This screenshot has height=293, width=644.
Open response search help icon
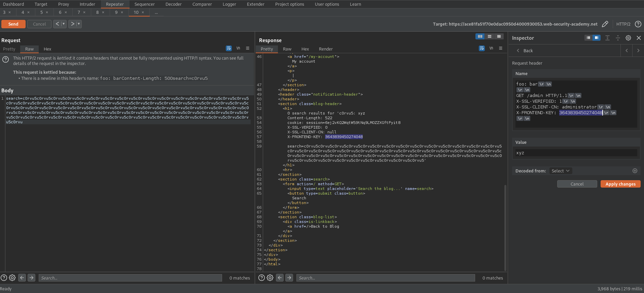[261, 278]
